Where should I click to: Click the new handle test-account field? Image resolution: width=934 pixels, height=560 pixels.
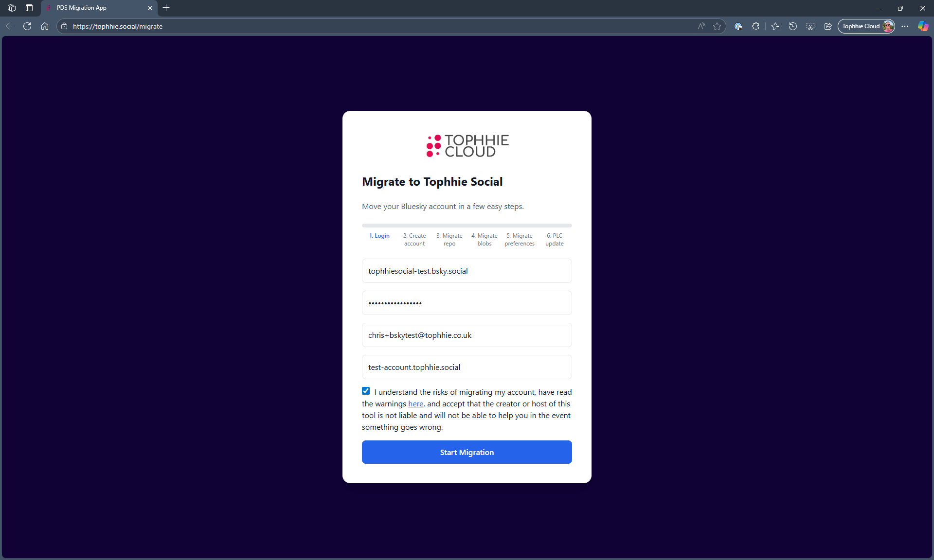tap(467, 367)
